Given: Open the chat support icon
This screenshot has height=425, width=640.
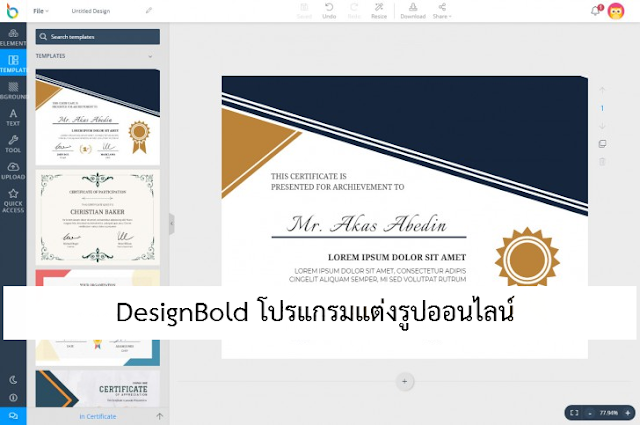Looking at the screenshot, I should point(13,416).
